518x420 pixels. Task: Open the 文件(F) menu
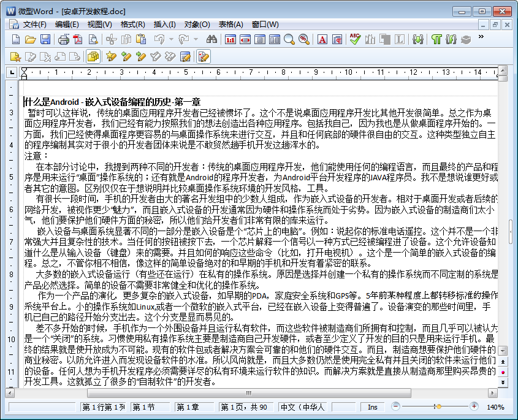[35, 25]
